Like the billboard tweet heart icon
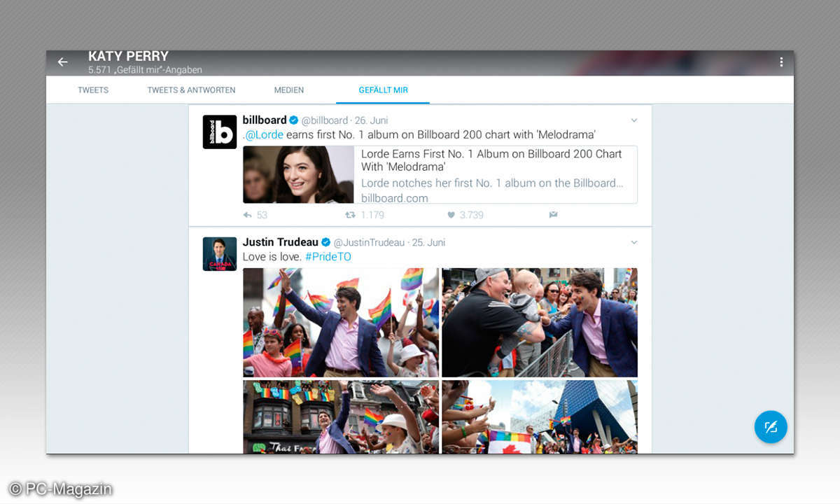Viewport: 840px width, 504px height. coord(451,215)
